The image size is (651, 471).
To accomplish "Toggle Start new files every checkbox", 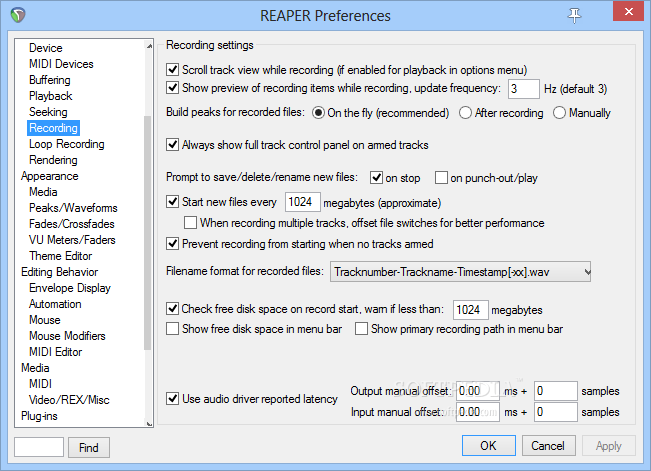I will coord(172,202).
